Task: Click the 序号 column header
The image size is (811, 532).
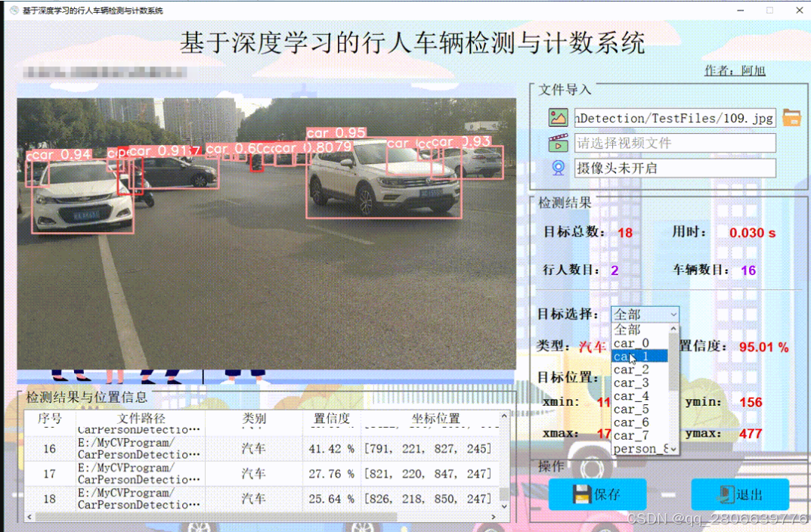Action: coord(50,418)
